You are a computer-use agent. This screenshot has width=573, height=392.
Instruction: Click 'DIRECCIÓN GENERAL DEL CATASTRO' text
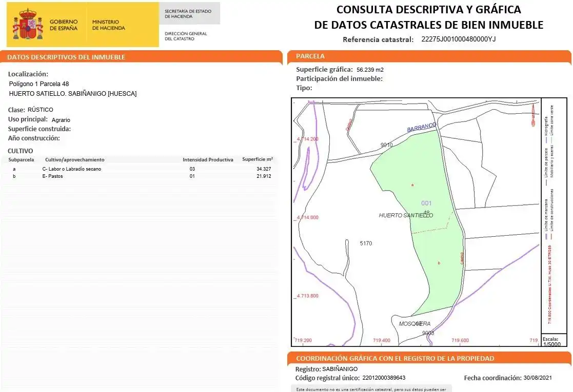click(x=186, y=36)
